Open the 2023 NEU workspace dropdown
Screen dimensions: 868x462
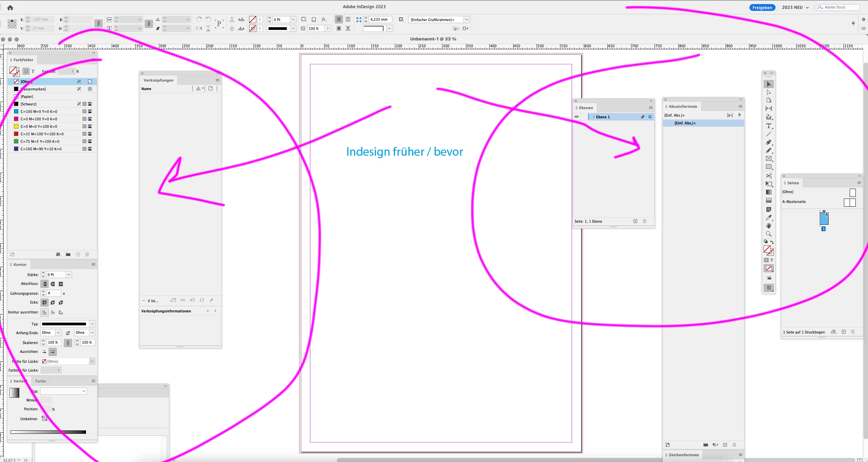click(x=795, y=7)
